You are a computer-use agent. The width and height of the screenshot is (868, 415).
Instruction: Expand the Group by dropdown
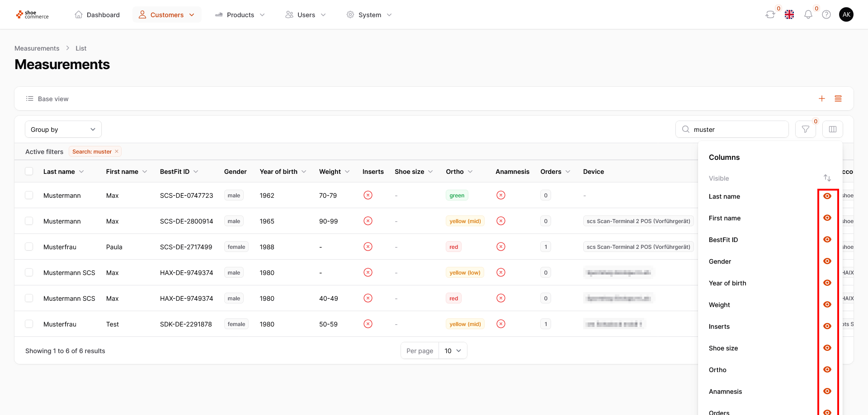(63, 130)
